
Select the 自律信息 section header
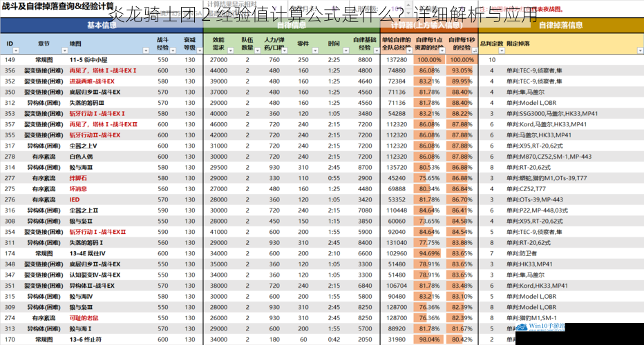[x=292, y=26]
